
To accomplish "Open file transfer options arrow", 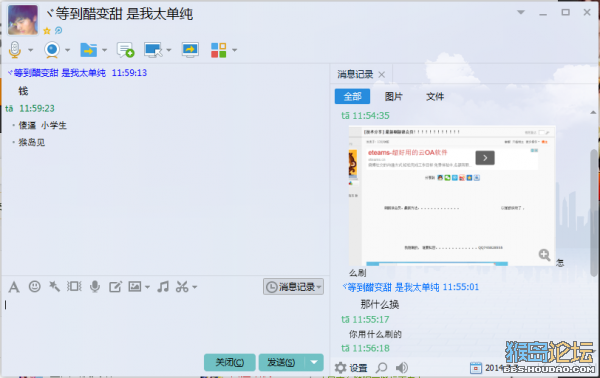I will tap(104, 50).
